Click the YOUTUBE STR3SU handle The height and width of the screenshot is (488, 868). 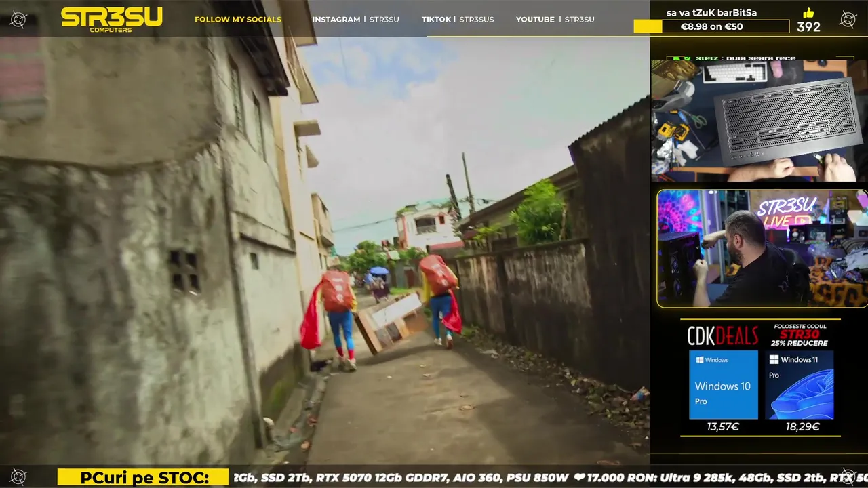[555, 19]
